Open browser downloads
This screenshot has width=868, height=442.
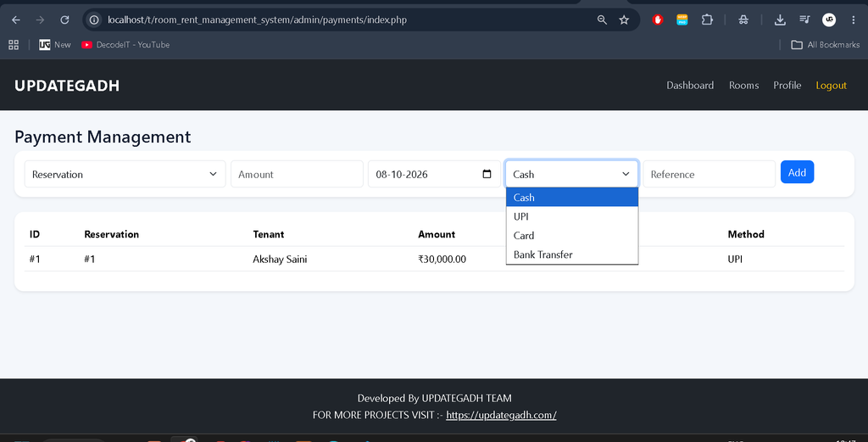pyautogui.click(x=780, y=20)
